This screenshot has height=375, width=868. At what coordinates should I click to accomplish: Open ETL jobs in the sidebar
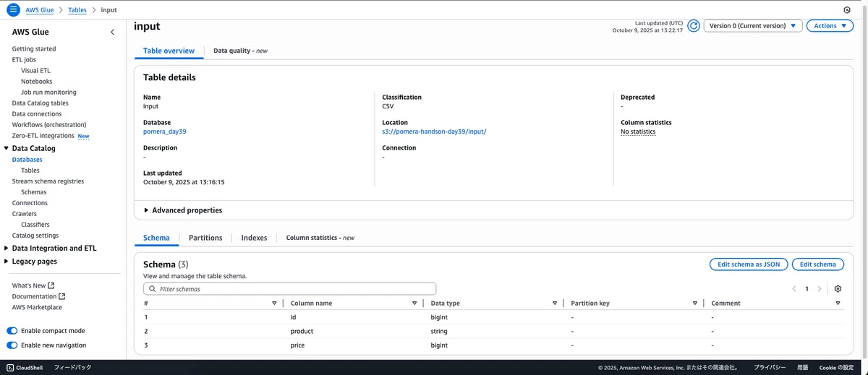click(24, 60)
